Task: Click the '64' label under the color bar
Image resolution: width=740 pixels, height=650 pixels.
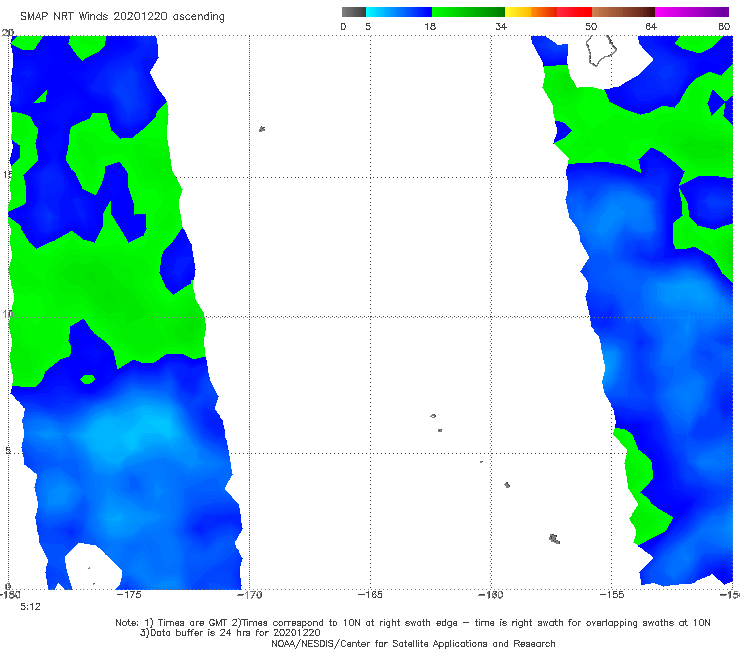Action: click(651, 27)
